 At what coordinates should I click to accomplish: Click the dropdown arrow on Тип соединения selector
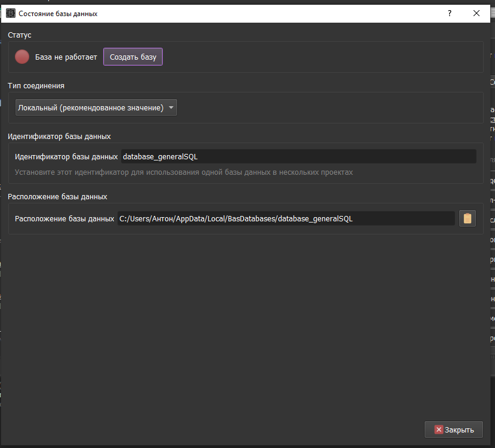click(x=171, y=107)
